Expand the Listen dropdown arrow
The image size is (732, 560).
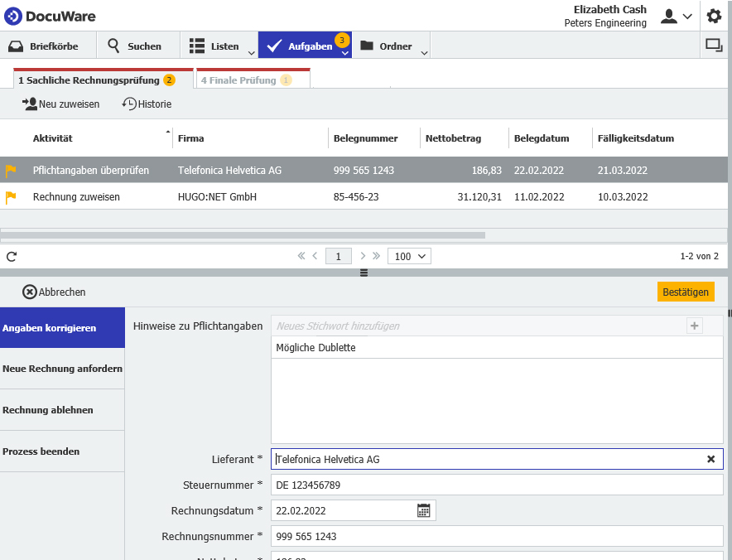[x=252, y=52]
